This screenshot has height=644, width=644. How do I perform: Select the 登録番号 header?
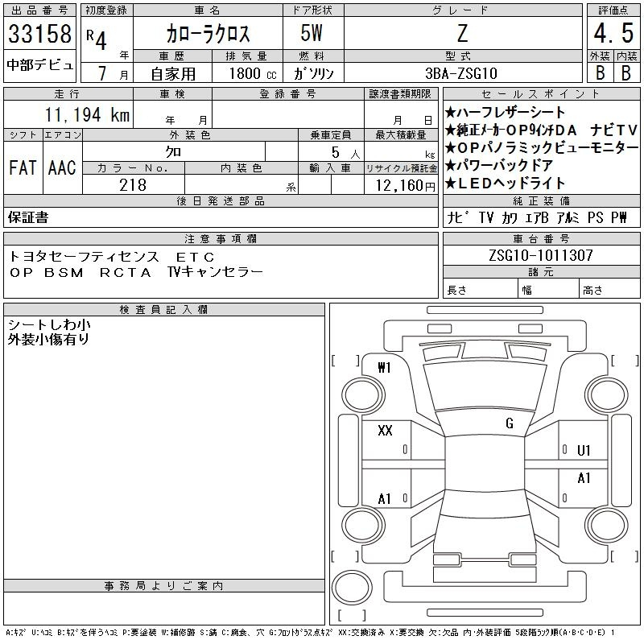point(288,94)
